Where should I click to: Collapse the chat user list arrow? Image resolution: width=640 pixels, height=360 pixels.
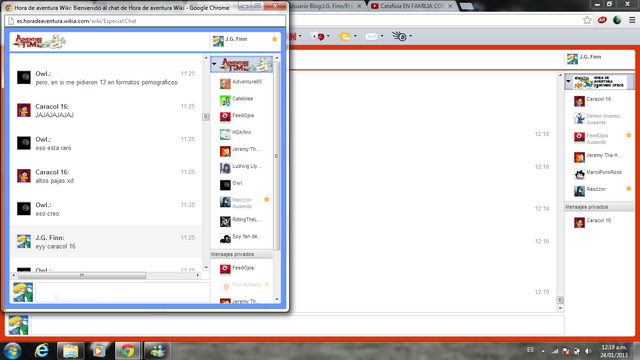pyautogui.click(x=214, y=64)
